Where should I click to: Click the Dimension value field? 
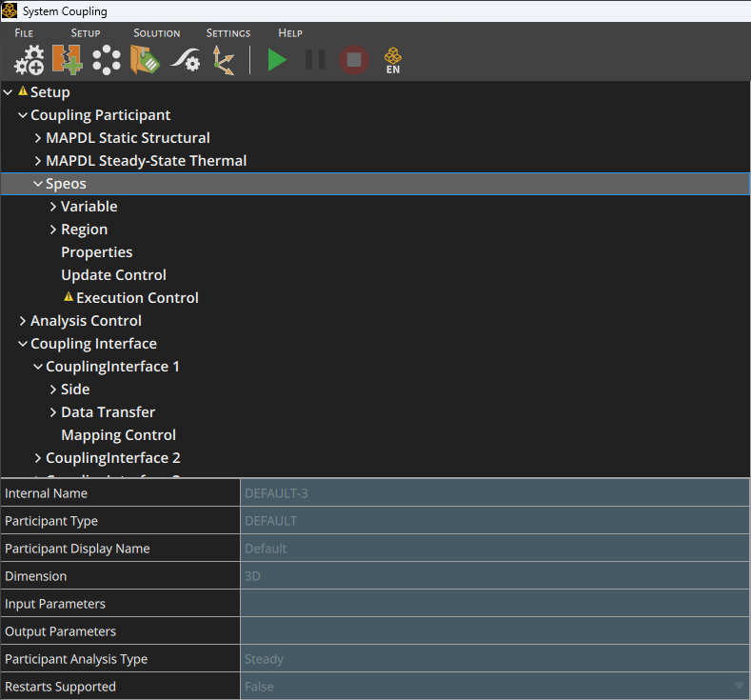pos(495,576)
